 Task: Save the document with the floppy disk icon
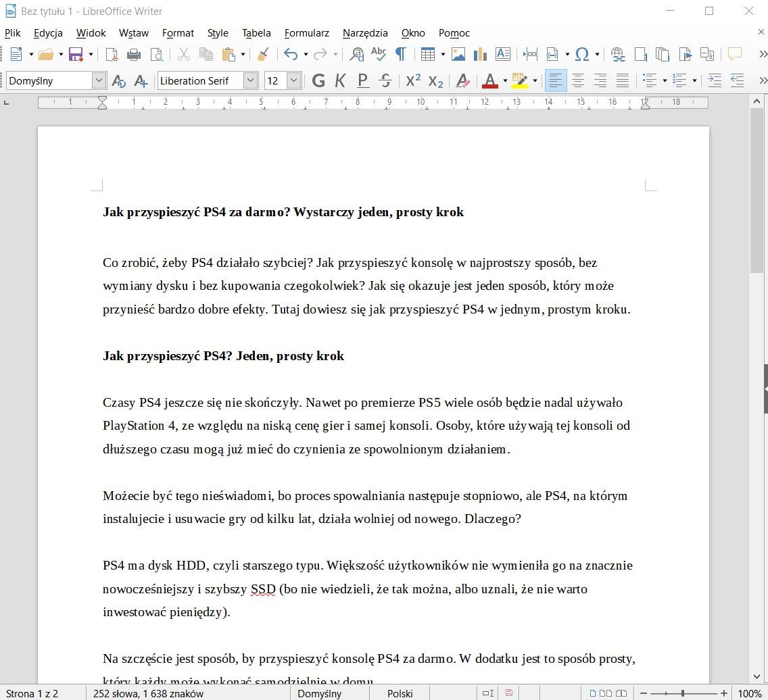tap(76, 54)
